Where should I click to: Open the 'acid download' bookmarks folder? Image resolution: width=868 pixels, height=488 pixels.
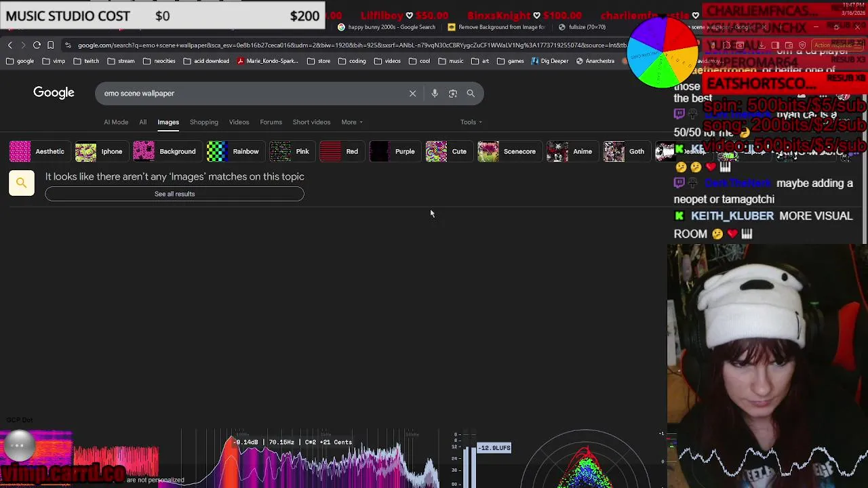(206, 61)
